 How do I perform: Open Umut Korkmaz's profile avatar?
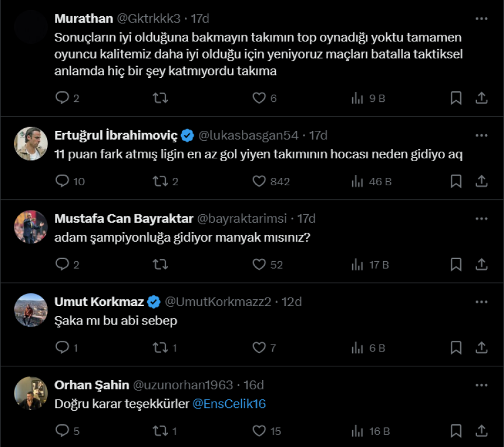click(31, 309)
